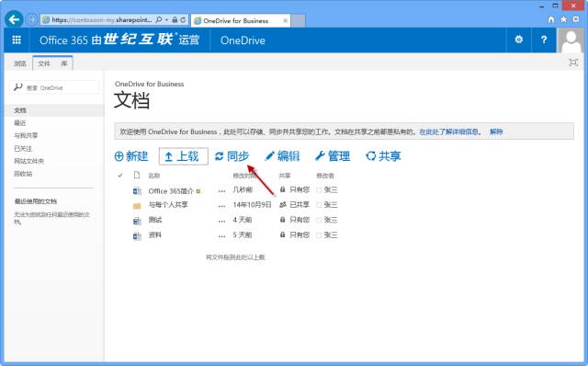Open the 在此处了解详细信息 link

coord(449,132)
